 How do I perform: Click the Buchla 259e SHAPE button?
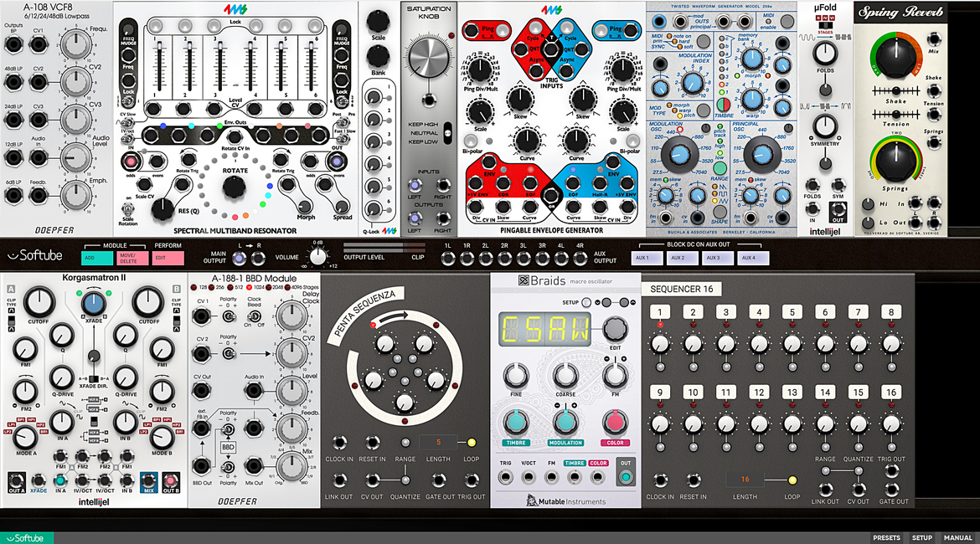(720, 211)
